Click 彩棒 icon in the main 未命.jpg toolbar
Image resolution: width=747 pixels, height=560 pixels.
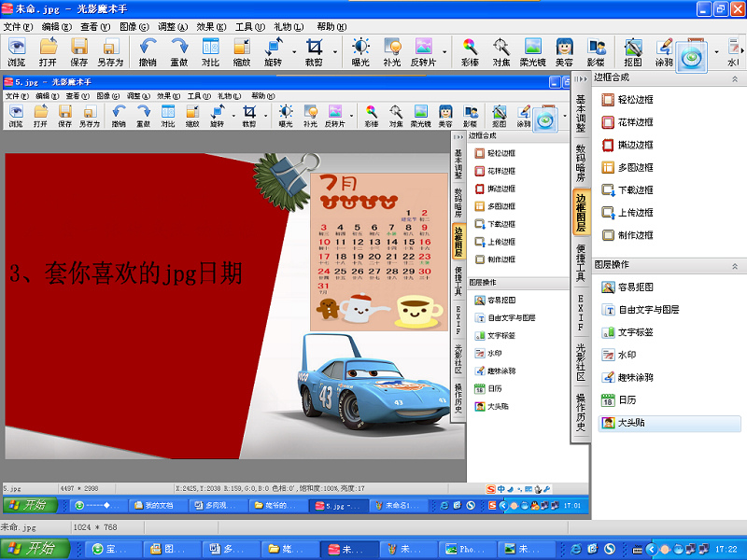pos(471,52)
